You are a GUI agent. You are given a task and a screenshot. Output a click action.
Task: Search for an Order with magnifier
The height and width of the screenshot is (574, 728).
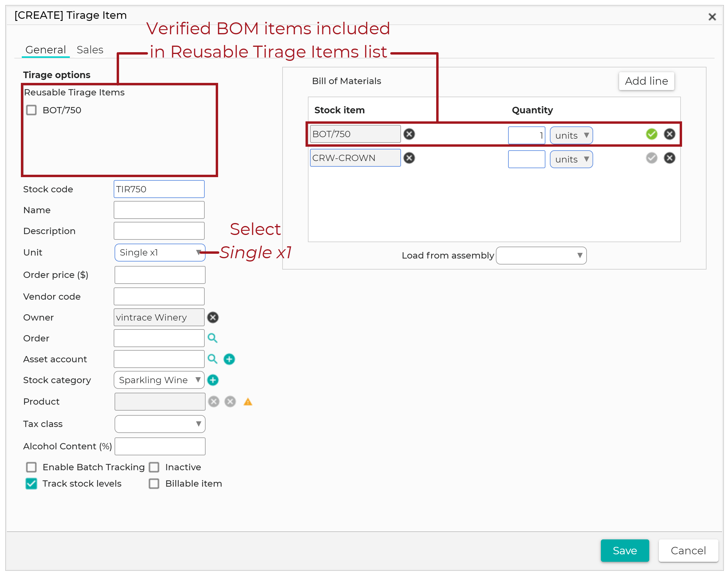[x=212, y=338]
